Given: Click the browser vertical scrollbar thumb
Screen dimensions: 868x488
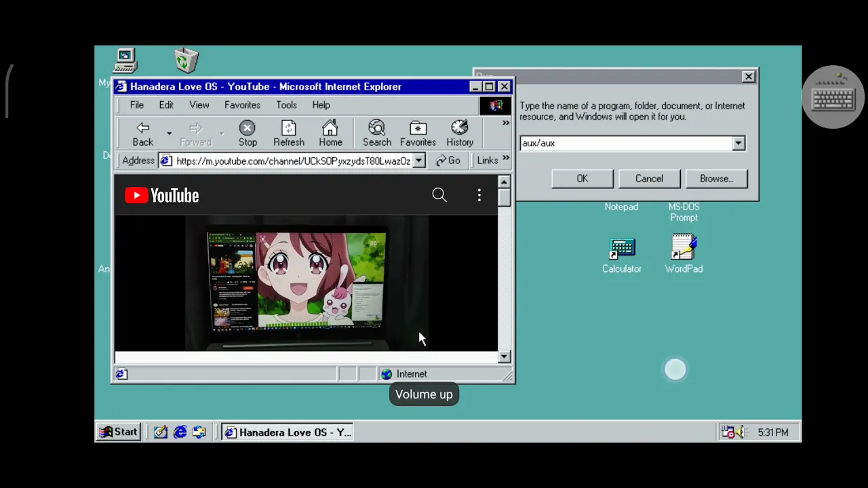Looking at the screenshot, I should [x=504, y=197].
